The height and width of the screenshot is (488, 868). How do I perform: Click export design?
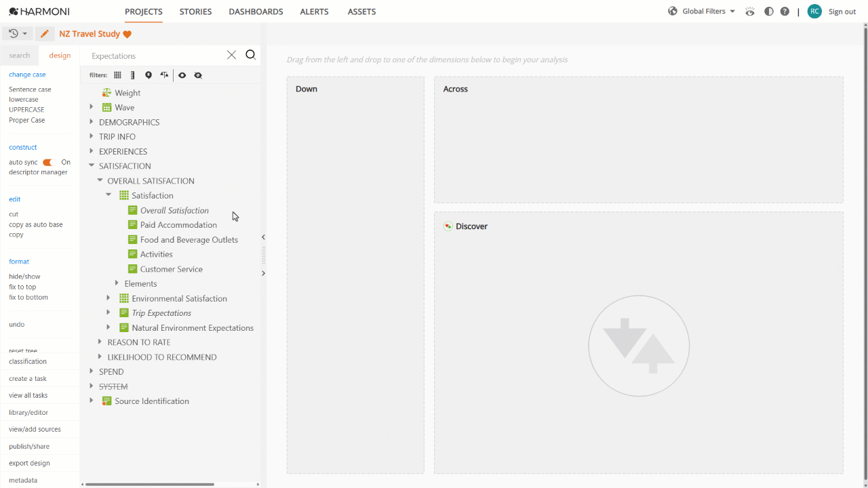[x=29, y=463]
